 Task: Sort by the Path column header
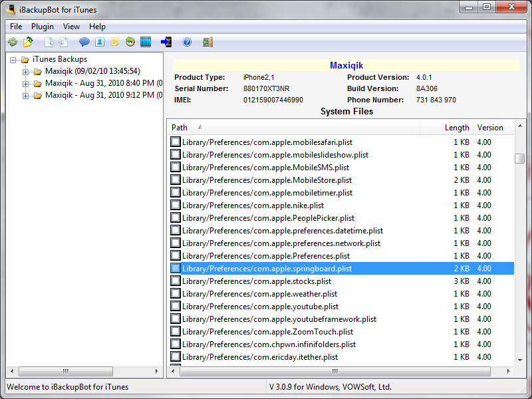tap(294, 128)
